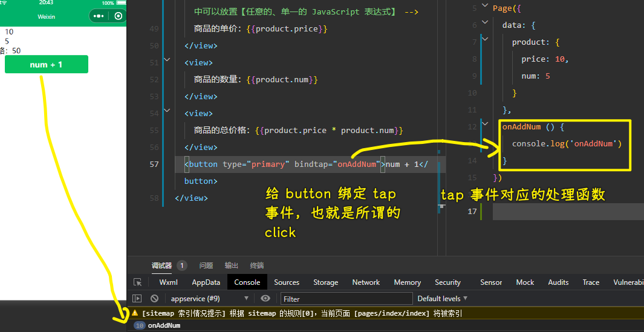Click line number 17 in the JS editor

click(472, 211)
